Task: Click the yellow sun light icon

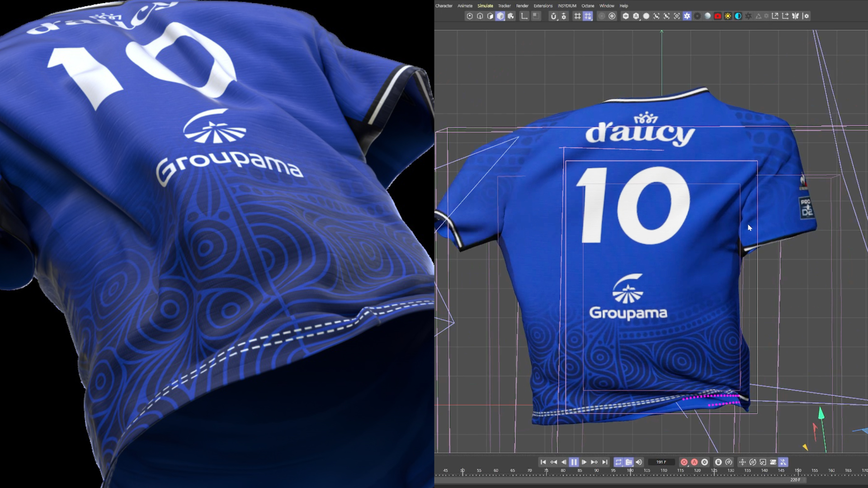Action: tap(728, 16)
